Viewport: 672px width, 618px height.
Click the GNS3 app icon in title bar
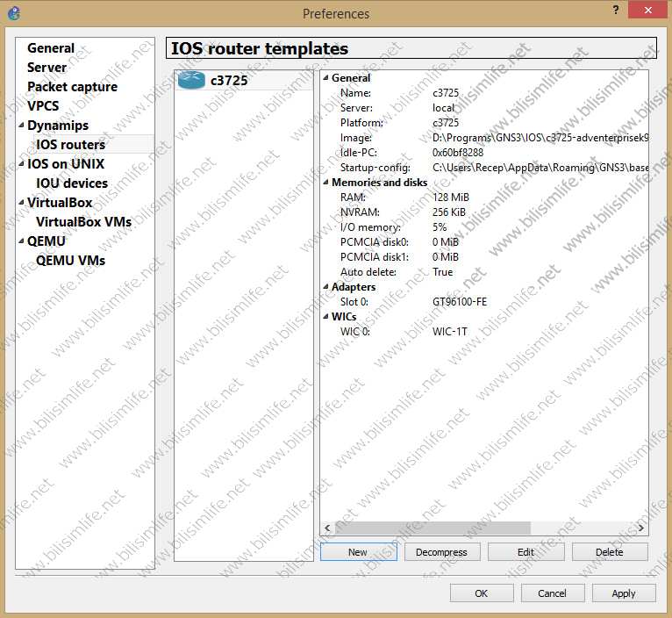14,13
